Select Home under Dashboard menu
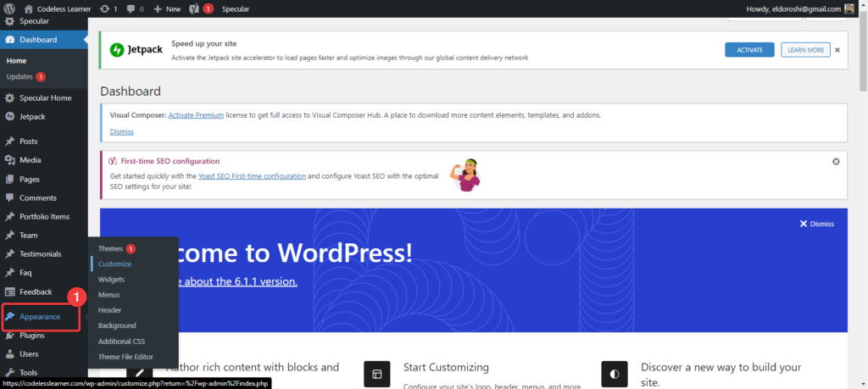Viewport: 868px width, 389px height. [17, 61]
